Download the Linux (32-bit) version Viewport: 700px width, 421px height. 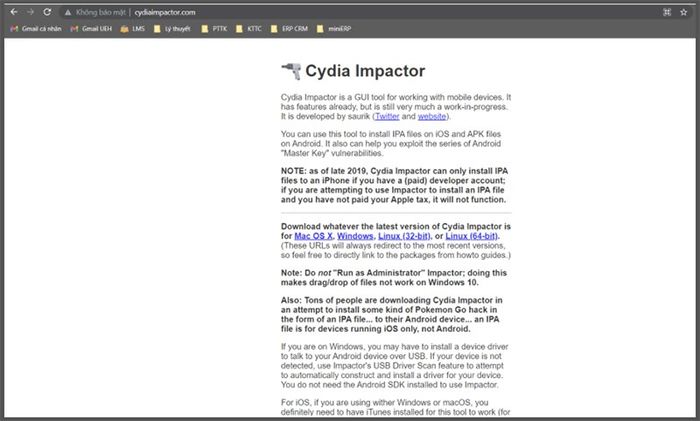click(x=404, y=236)
